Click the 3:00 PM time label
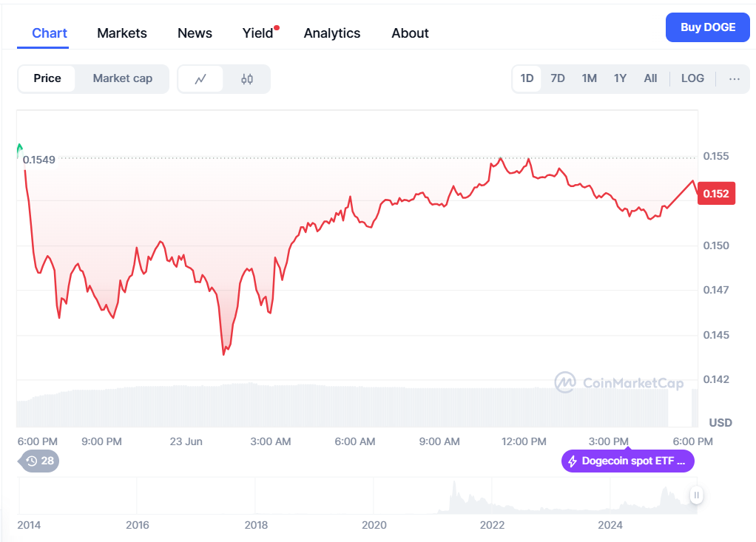Image resolution: width=756 pixels, height=542 pixels. coord(609,441)
